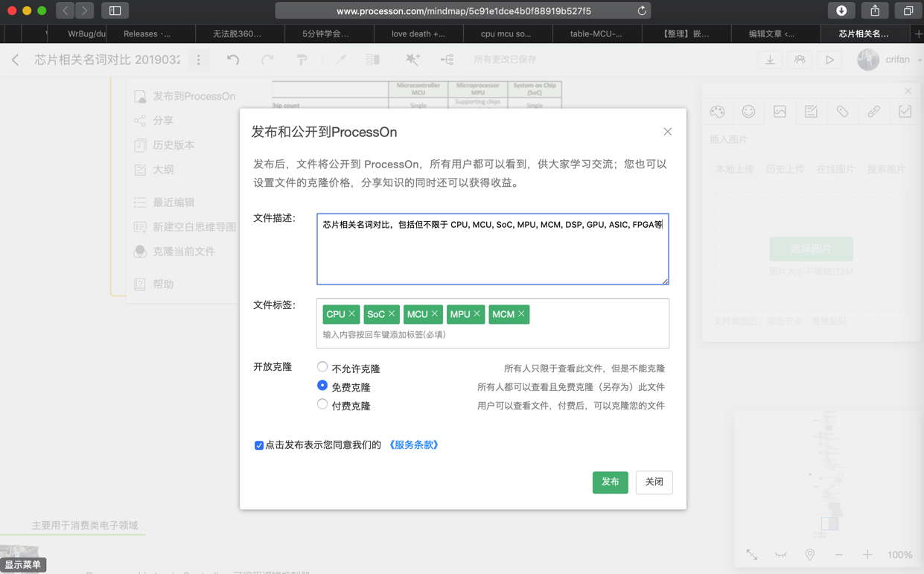This screenshot has width=924, height=574.
Task: Close the right side panel
Action: pyautogui.click(x=908, y=91)
